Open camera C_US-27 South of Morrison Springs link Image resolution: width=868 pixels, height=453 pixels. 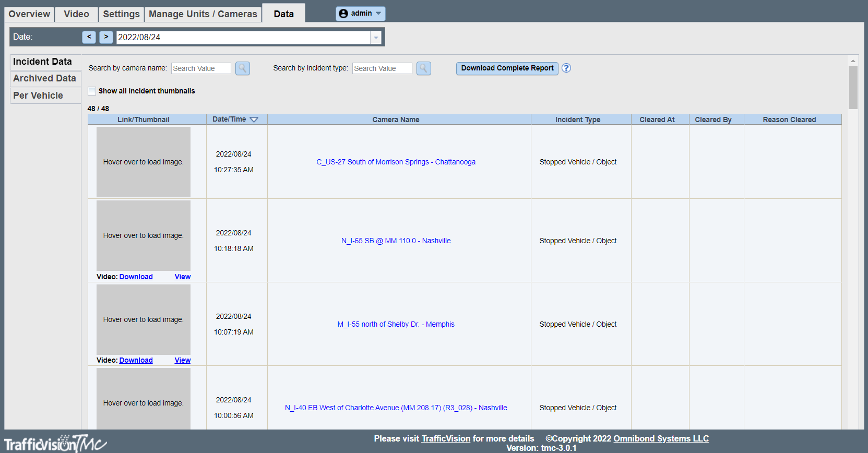[x=396, y=162]
